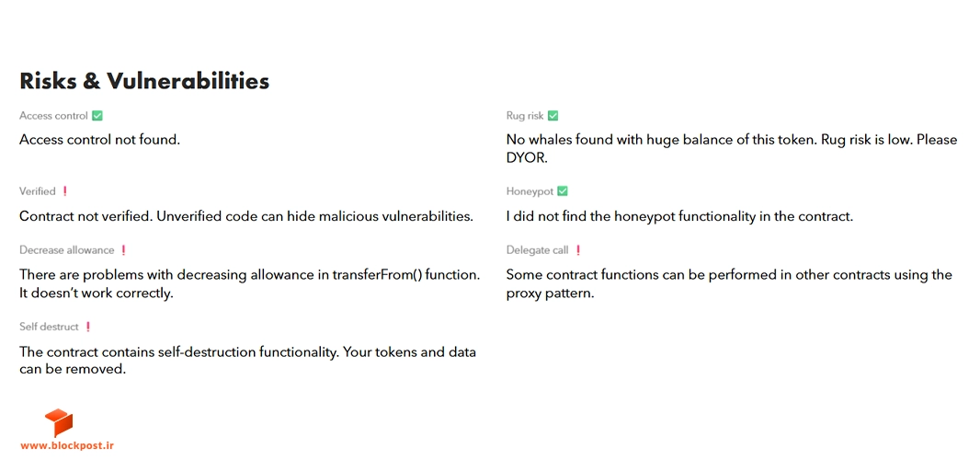Screen dimensions: 980x460
Task: Click the Self destruct label
Action: click(50, 327)
